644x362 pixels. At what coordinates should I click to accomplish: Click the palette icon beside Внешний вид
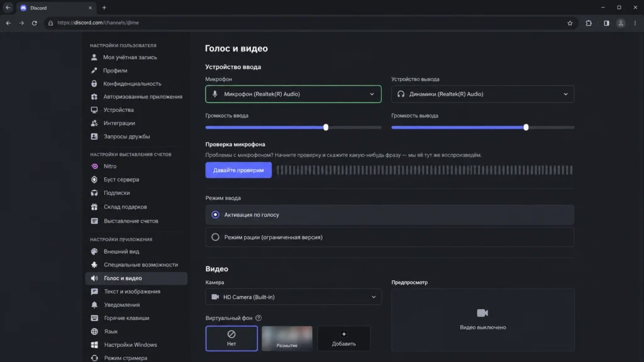(94, 251)
